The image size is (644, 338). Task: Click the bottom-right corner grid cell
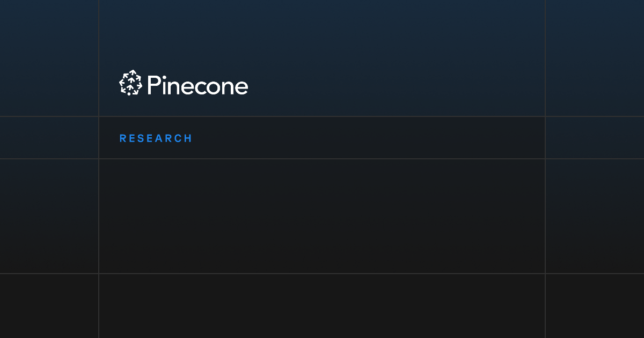pyautogui.click(x=595, y=306)
